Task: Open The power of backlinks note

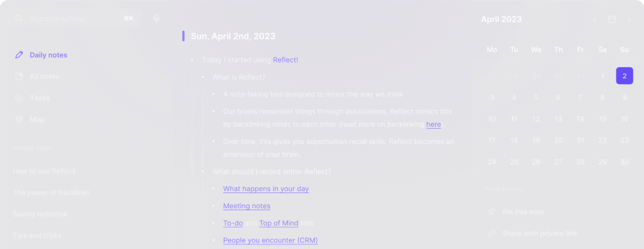Action: coord(51,192)
